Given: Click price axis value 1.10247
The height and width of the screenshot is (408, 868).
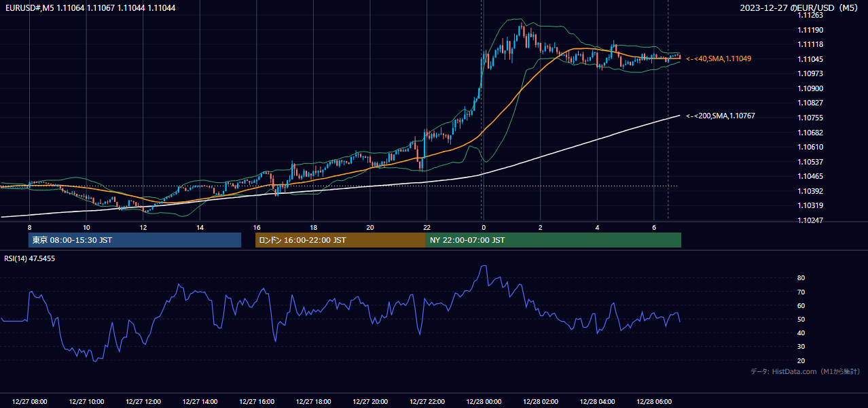Looking at the screenshot, I should coord(810,220).
